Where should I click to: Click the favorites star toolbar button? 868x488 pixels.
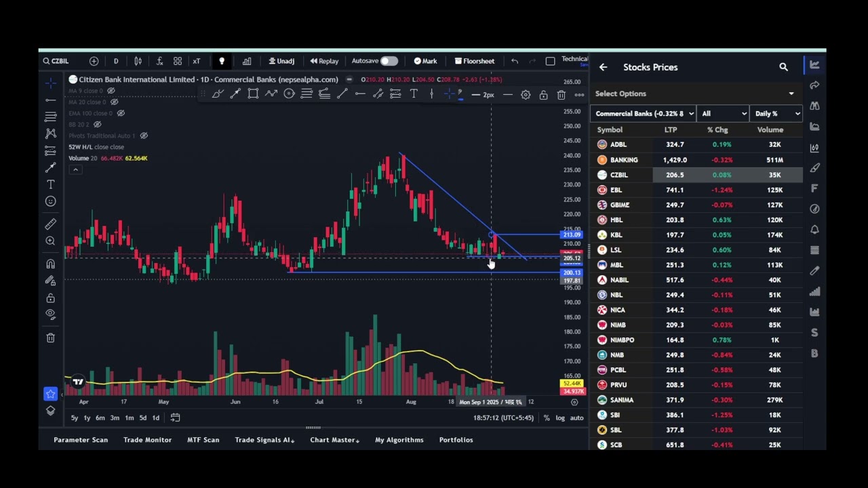tap(51, 394)
